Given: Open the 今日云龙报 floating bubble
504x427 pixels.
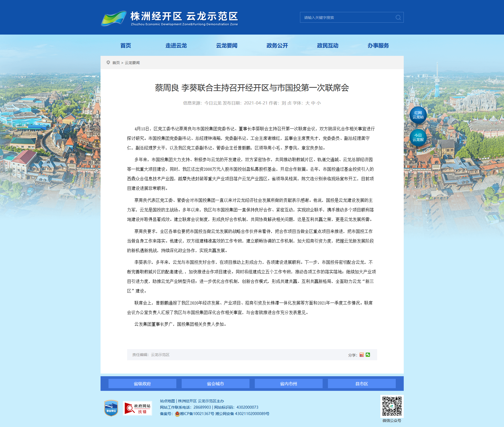Looking at the screenshot, I should coord(418,138).
